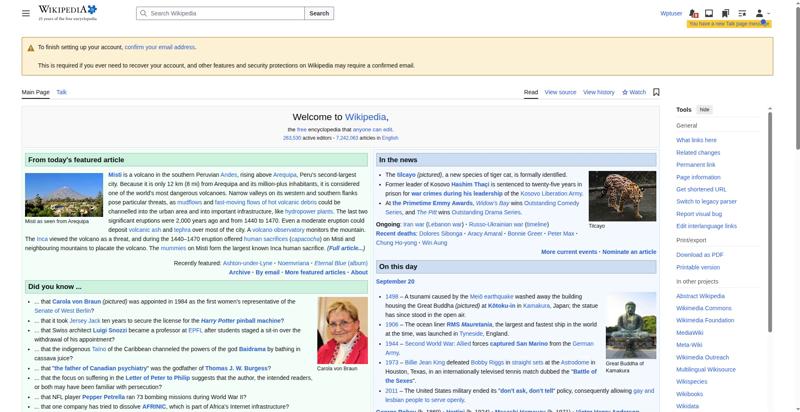Select the Main Page tab

pos(36,92)
